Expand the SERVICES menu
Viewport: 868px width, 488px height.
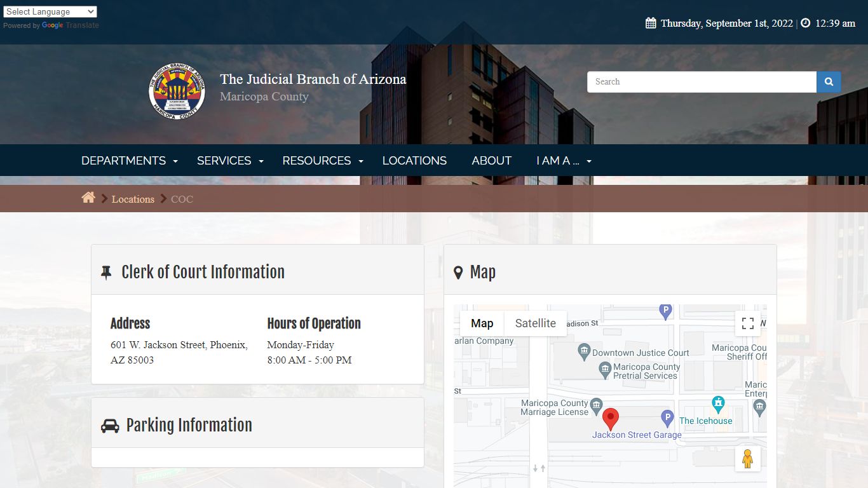230,161
